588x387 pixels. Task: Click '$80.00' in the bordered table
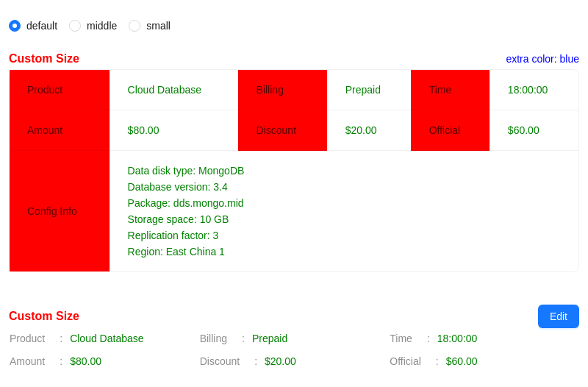[143, 131]
